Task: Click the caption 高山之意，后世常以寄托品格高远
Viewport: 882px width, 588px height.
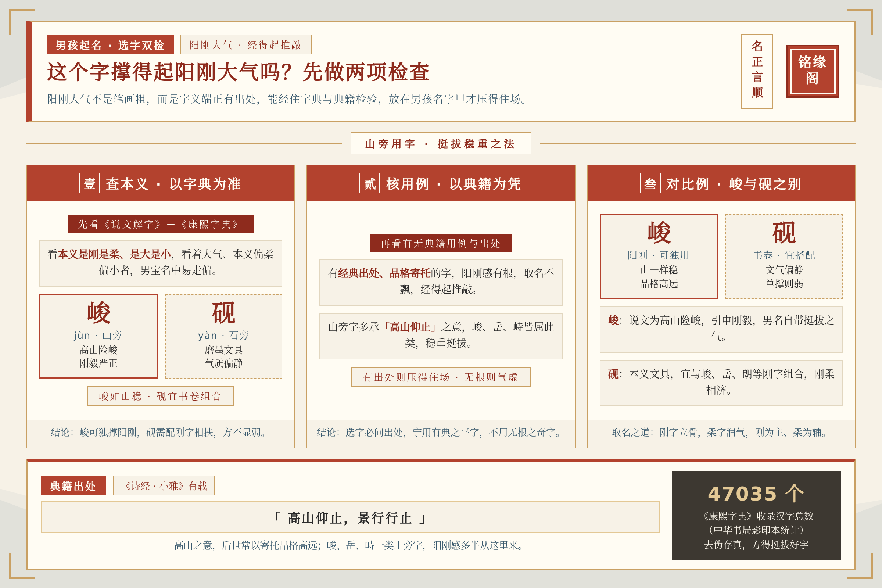Action: point(350,545)
